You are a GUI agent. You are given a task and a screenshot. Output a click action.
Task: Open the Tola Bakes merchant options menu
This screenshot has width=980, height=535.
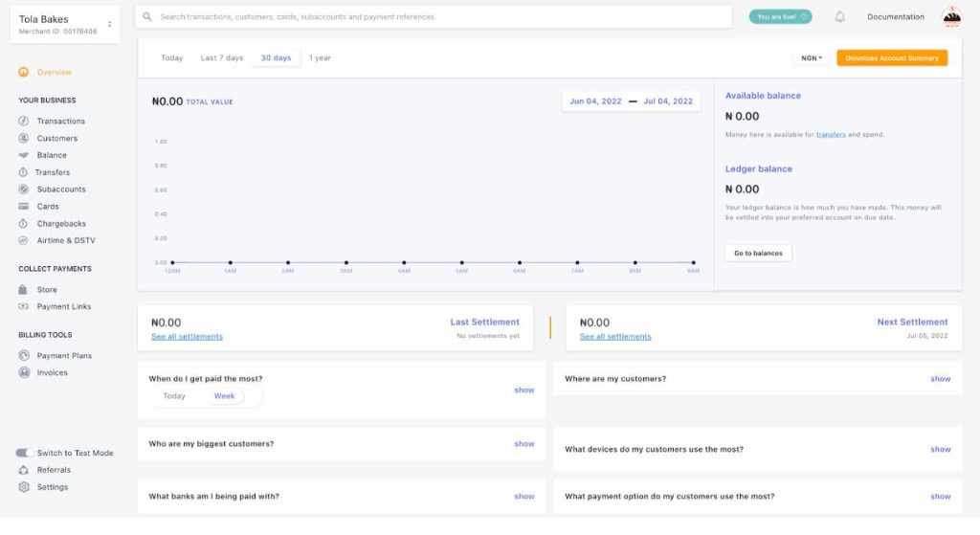click(x=109, y=24)
